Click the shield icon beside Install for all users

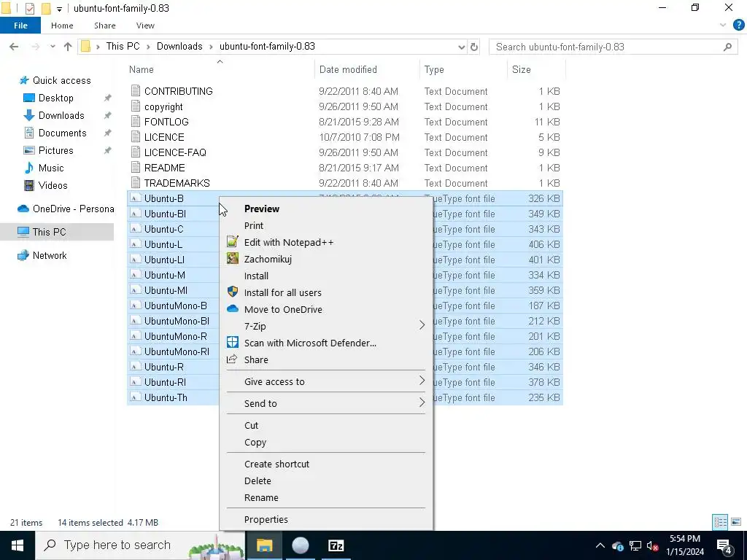(233, 292)
